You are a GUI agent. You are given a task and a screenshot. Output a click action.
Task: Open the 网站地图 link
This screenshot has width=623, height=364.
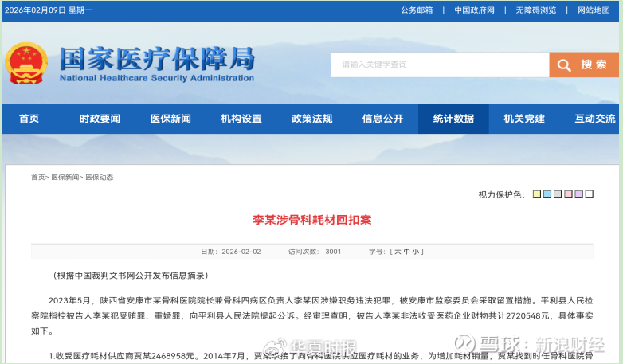594,10
